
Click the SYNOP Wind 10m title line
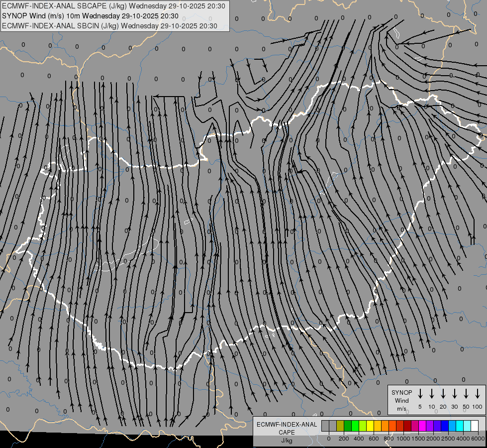coord(90,16)
